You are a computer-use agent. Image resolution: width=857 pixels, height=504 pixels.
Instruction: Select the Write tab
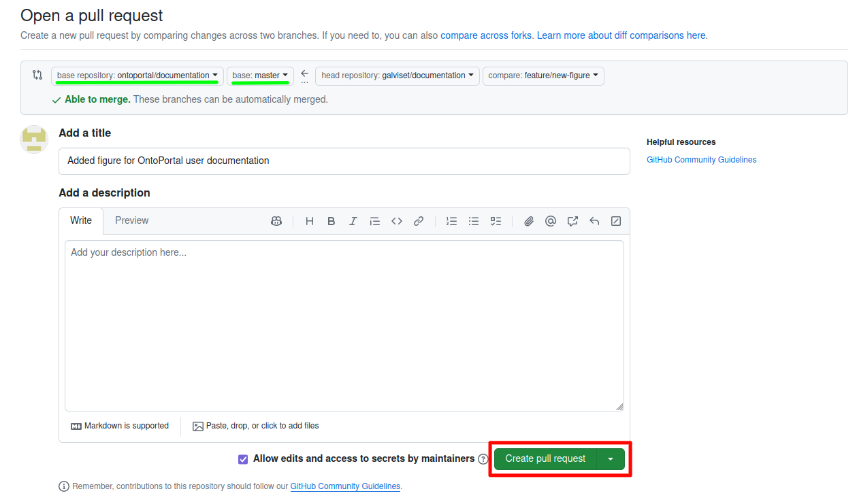[81, 220]
